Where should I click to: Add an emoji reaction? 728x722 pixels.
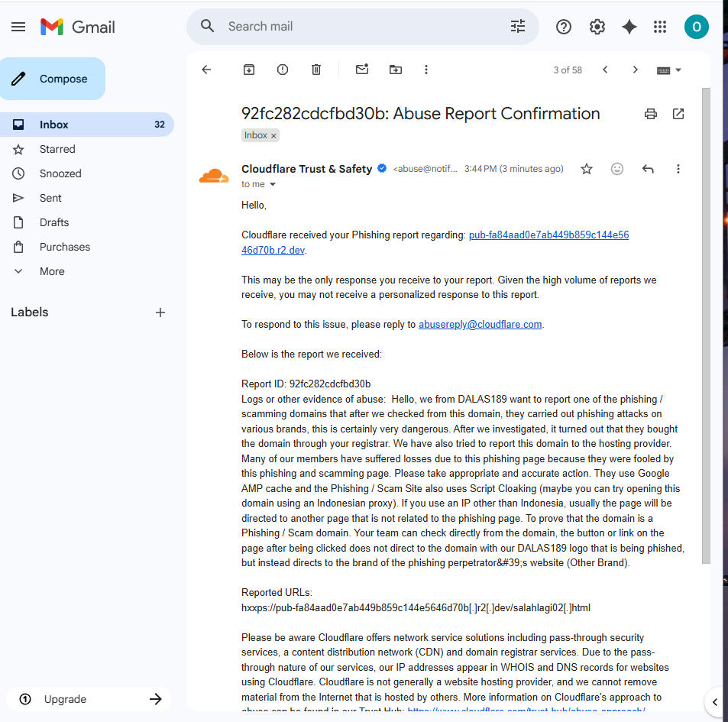617,169
